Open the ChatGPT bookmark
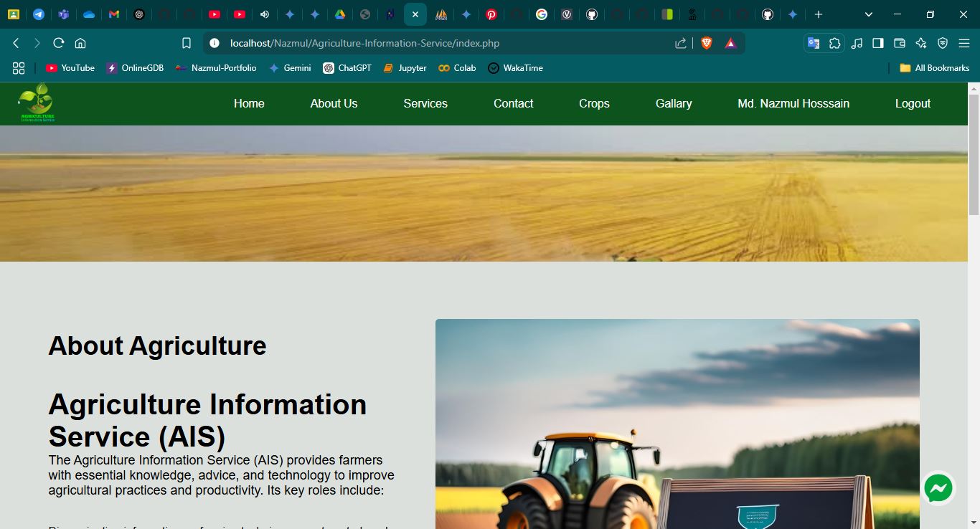The width and height of the screenshot is (980, 529). (x=347, y=68)
